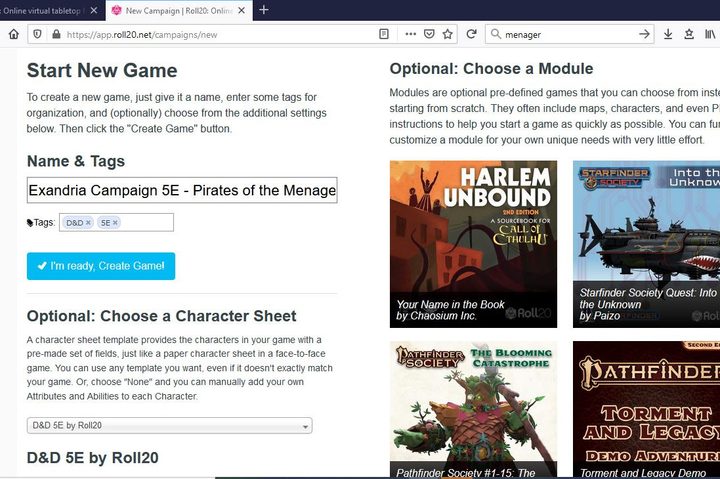Select the Starfinder Society Quest module
This screenshot has height=479, width=720.
pos(647,244)
